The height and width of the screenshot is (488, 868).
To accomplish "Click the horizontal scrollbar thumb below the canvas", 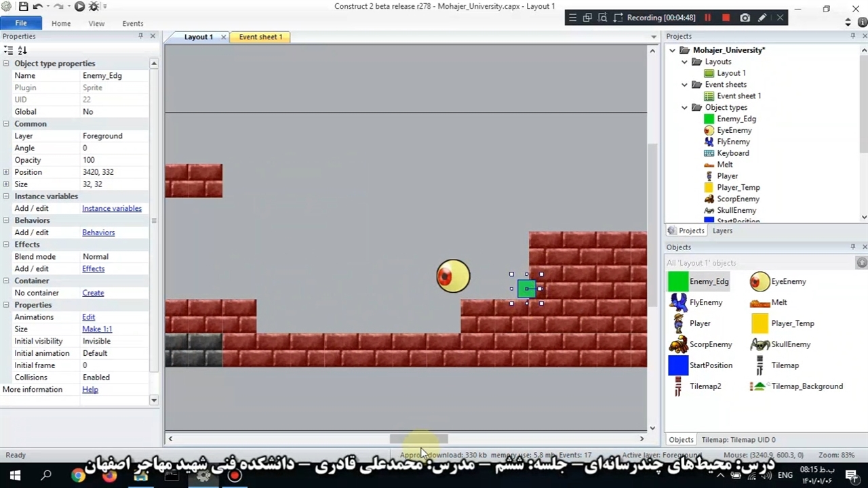I will point(418,439).
